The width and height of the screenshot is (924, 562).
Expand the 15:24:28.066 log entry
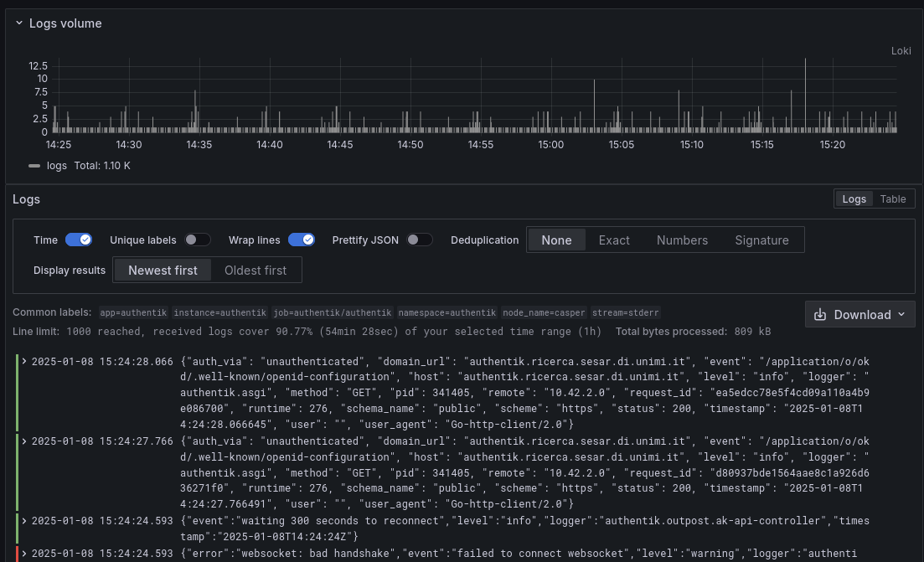coord(24,362)
